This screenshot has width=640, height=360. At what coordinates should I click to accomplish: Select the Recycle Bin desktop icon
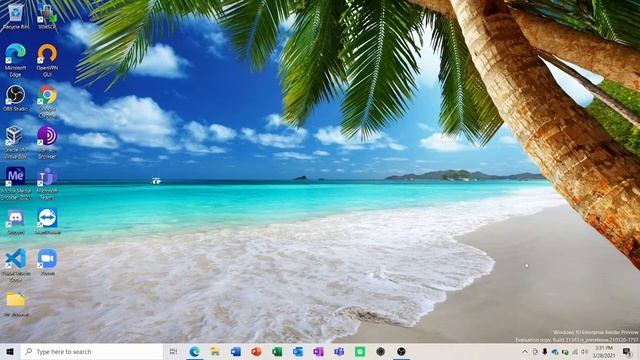[16, 16]
